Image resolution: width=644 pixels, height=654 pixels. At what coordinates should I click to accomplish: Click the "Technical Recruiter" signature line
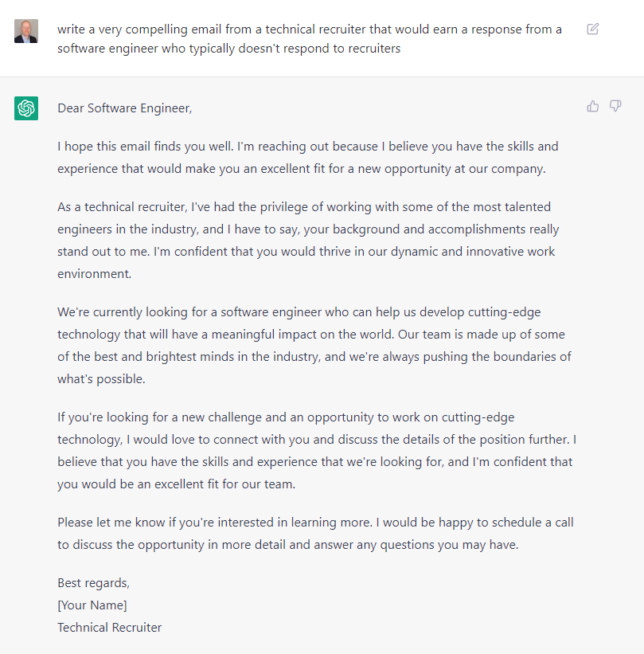click(109, 627)
